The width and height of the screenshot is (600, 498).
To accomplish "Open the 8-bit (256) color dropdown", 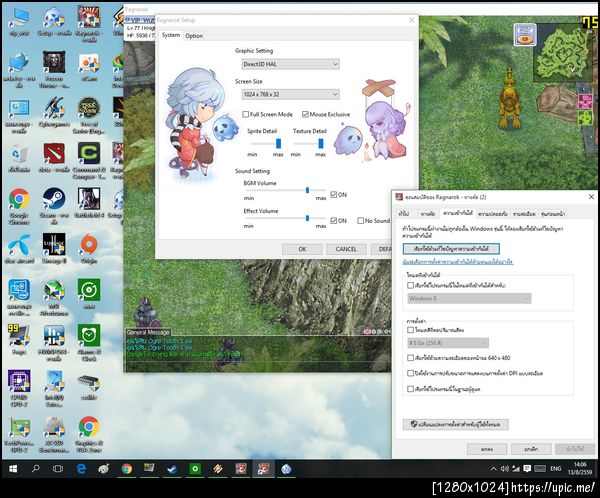I will [x=448, y=343].
